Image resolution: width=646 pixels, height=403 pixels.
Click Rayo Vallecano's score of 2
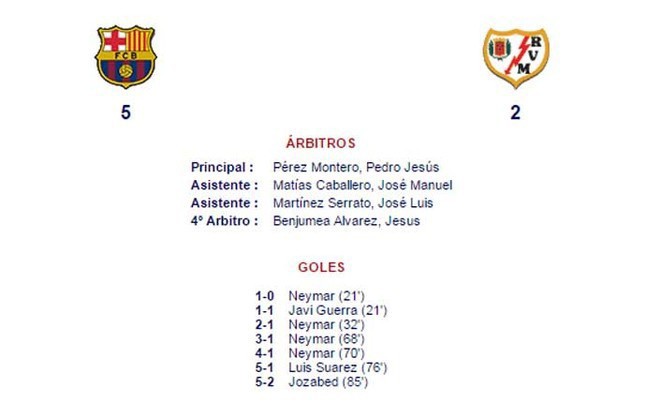tap(516, 113)
